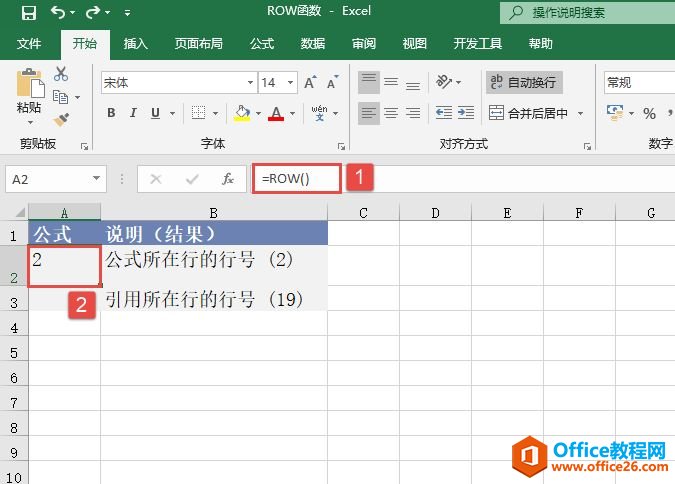The height and width of the screenshot is (484, 675).
Task: Open the 对齐方式 dialog launcher
Action: tap(587, 147)
